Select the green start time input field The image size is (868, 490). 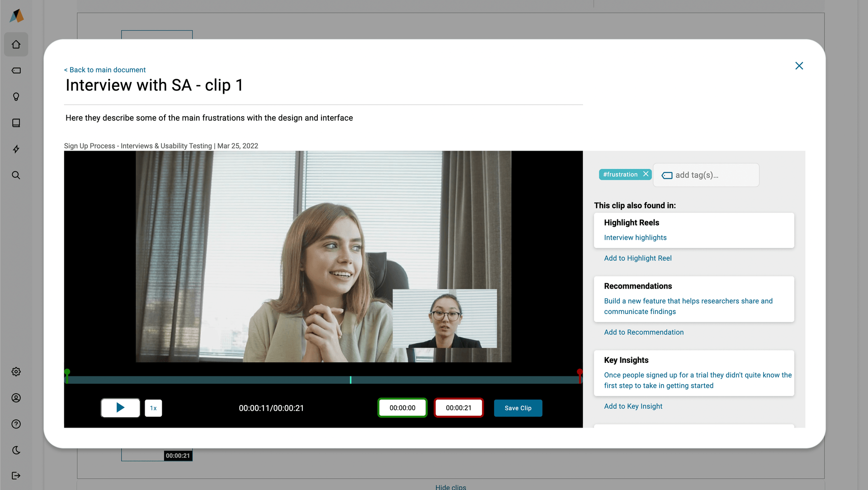coord(402,408)
